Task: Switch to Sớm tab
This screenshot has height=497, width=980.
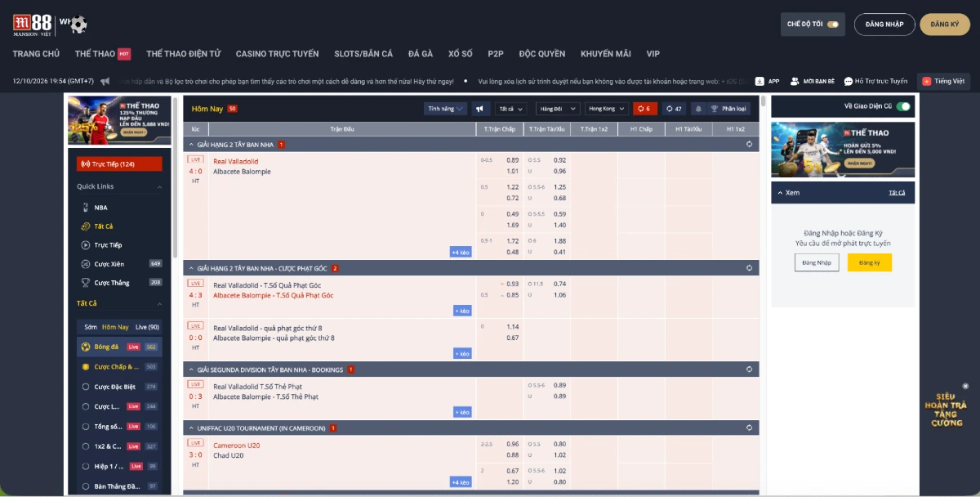Action: [91, 327]
